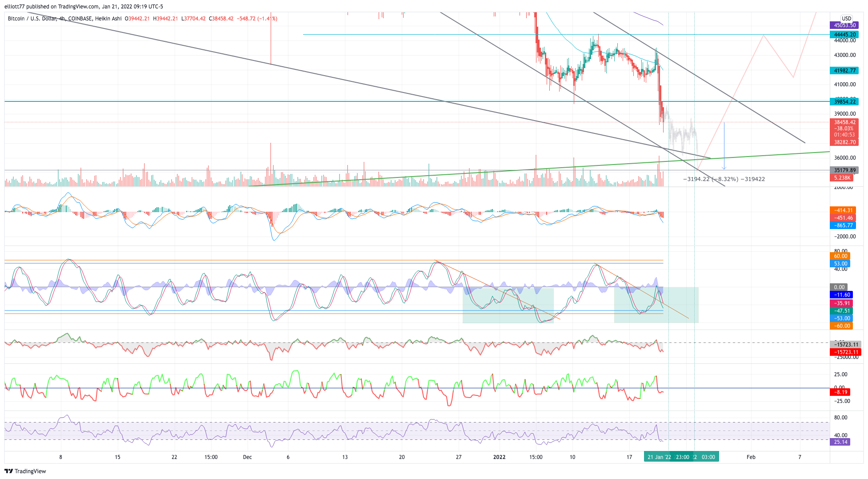Click the USD currency label on price axis
This screenshot has width=868, height=479.
point(846,19)
